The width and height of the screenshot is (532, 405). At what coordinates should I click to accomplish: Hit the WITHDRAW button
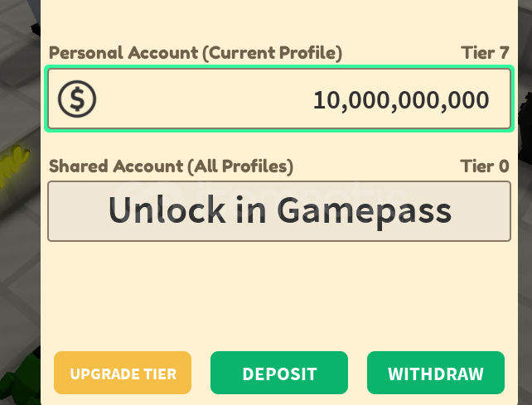[436, 373]
